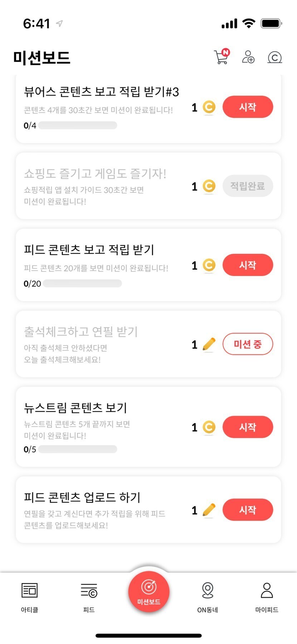Tap the pencil icon on 피드 콘텐츠 업로드 하기
297x644 pixels.
coord(209,510)
